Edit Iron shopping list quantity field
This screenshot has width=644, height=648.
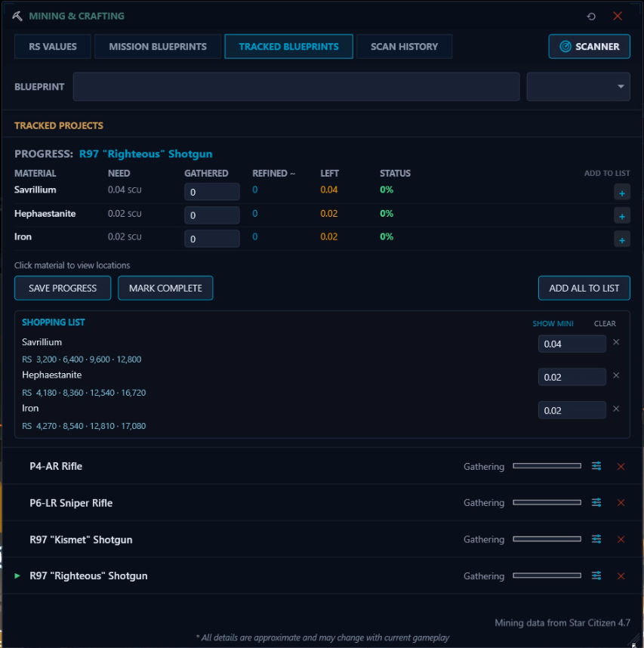(x=572, y=410)
